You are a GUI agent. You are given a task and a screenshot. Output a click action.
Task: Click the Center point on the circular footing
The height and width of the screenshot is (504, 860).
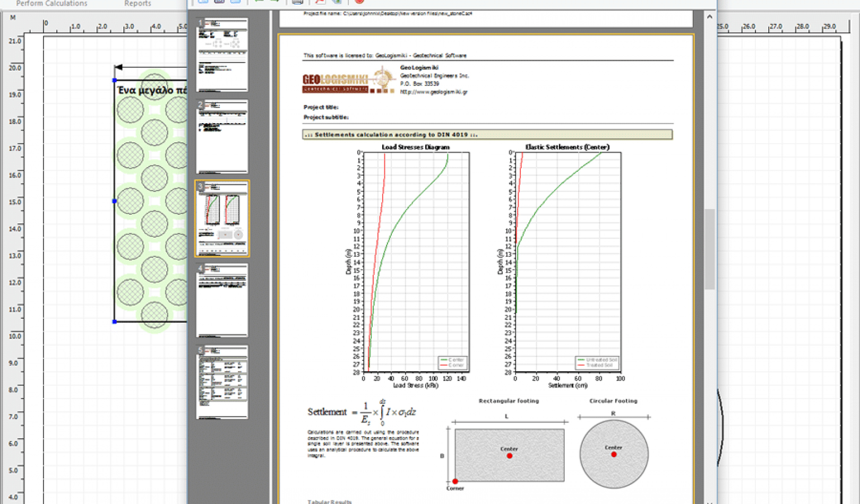pyautogui.click(x=614, y=454)
